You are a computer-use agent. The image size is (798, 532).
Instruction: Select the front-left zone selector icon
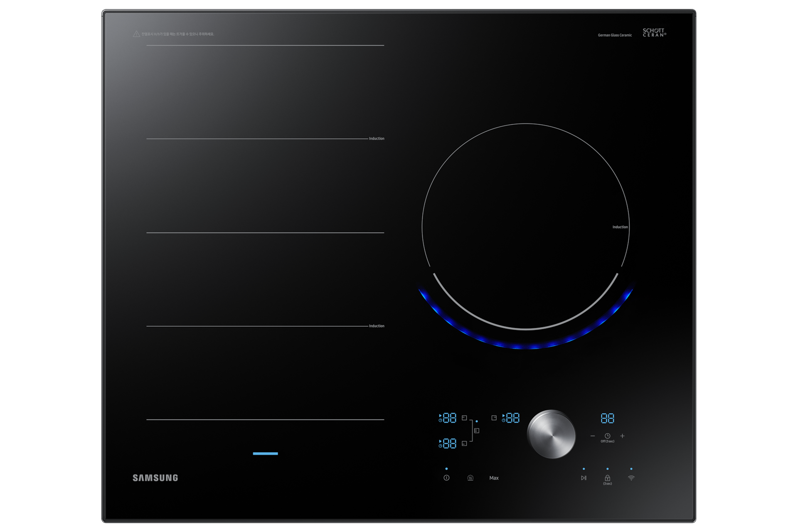pos(464,443)
